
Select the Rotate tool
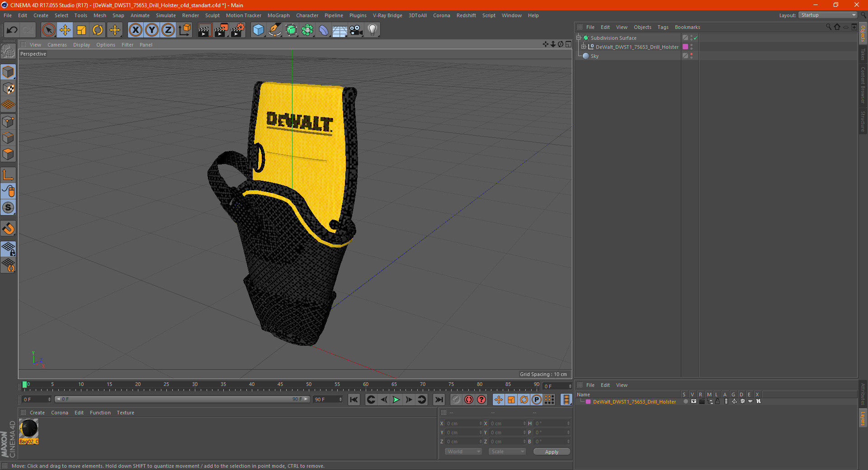pos(98,30)
